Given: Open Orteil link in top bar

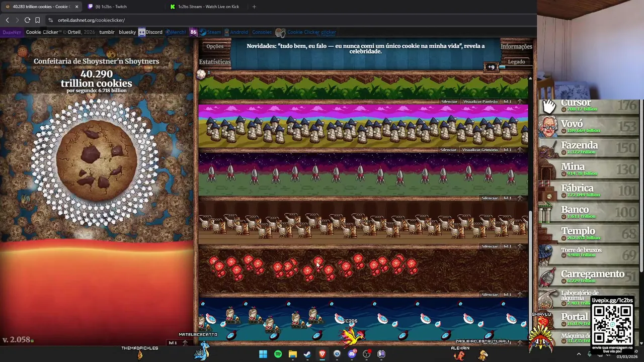Looking at the screenshot, I should click(x=74, y=32).
